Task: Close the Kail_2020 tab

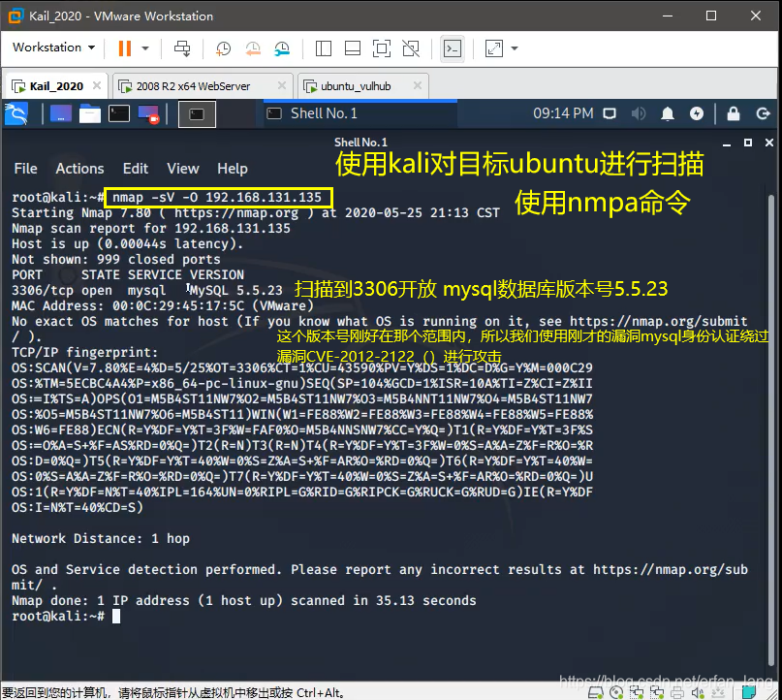Action: (x=97, y=85)
